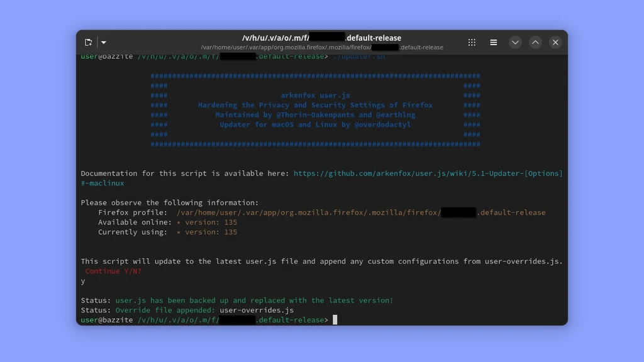Click the bottom 'user@bazzite' prompt text
The width and height of the screenshot is (644, 362).
coord(107,320)
